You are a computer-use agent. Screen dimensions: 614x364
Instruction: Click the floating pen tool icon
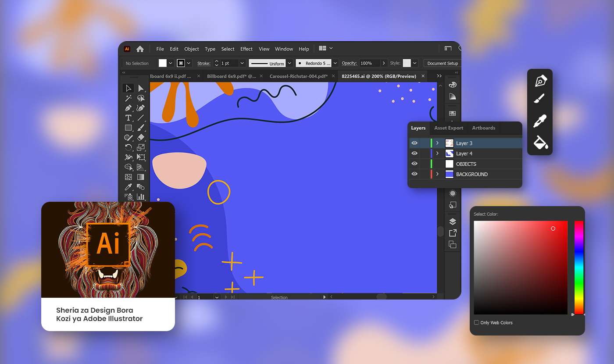pyautogui.click(x=540, y=82)
